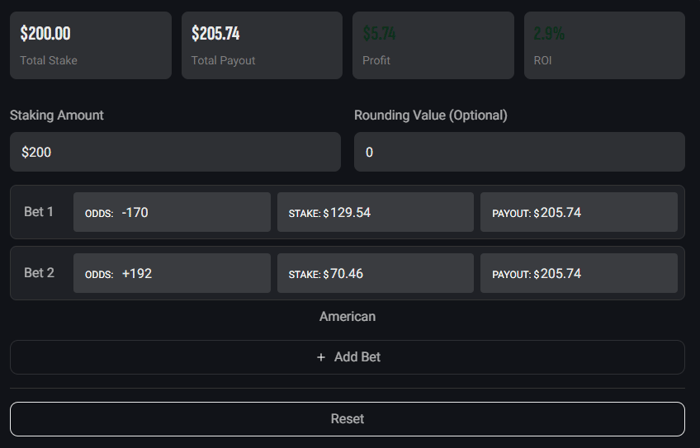The height and width of the screenshot is (448, 700).
Task: Open the American odds format selector
Action: click(x=347, y=316)
